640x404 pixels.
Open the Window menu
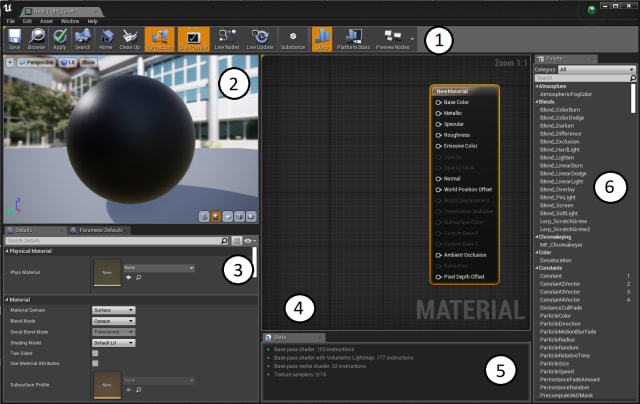(x=70, y=21)
